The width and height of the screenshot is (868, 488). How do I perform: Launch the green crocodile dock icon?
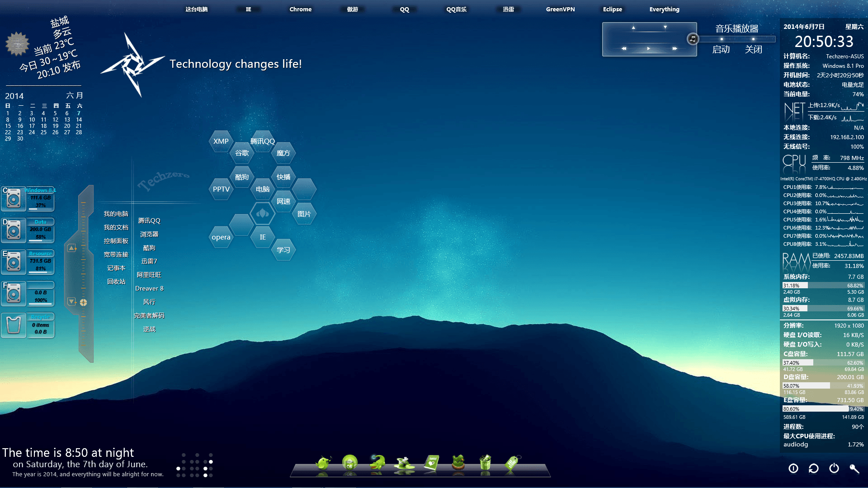click(x=377, y=463)
